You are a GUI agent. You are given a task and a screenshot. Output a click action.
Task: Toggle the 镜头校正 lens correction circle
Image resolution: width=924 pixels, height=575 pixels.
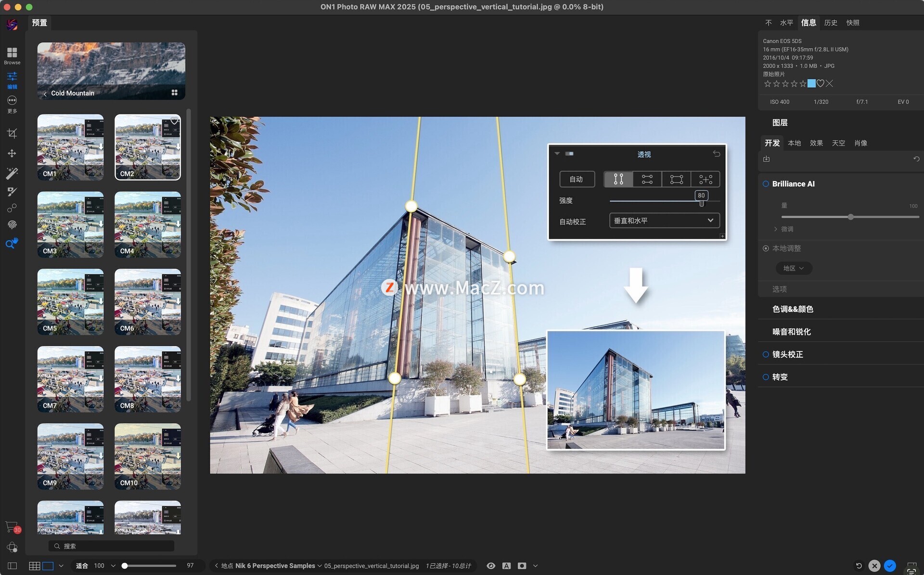pos(766,354)
